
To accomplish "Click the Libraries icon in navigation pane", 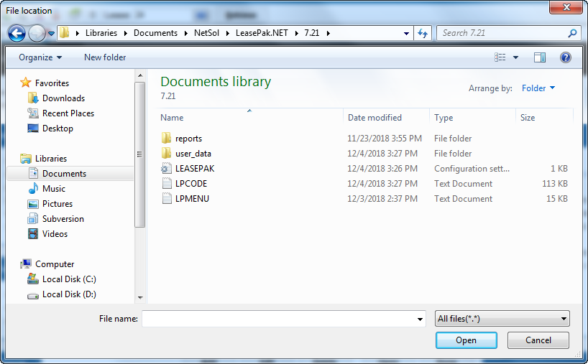I will point(25,159).
